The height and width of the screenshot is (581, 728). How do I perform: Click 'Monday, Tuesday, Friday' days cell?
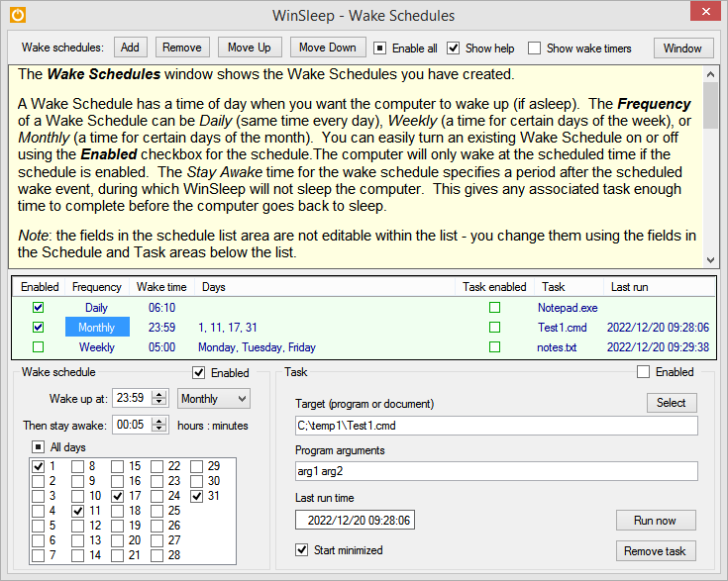[x=257, y=347]
